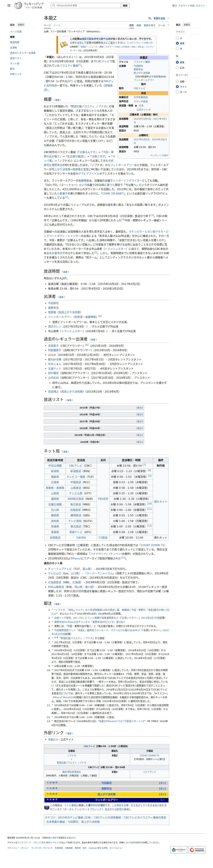Open the 履歴を表示 tab

(149, 25)
